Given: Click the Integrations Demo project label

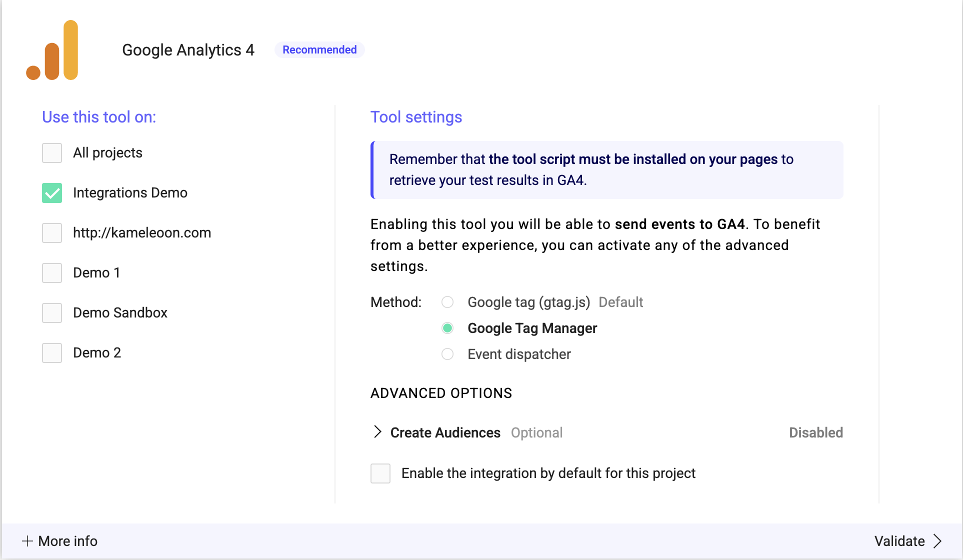Looking at the screenshot, I should (130, 193).
